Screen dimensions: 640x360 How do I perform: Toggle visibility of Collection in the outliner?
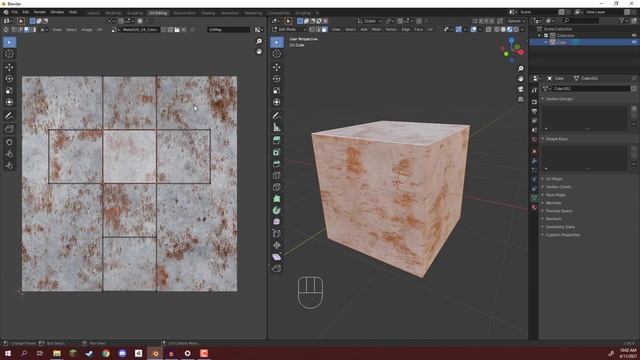(x=634, y=36)
